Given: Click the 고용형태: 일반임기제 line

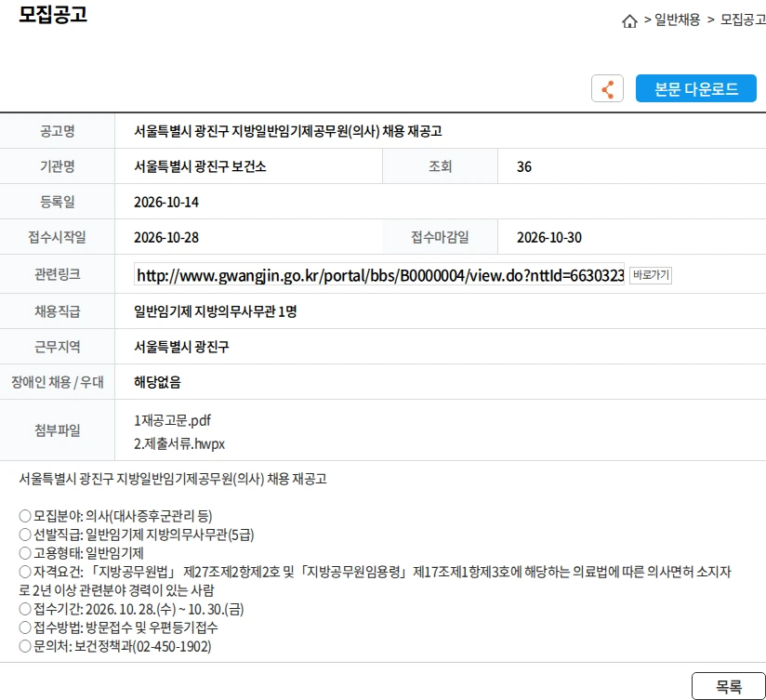Looking at the screenshot, I should pos(81,553).
